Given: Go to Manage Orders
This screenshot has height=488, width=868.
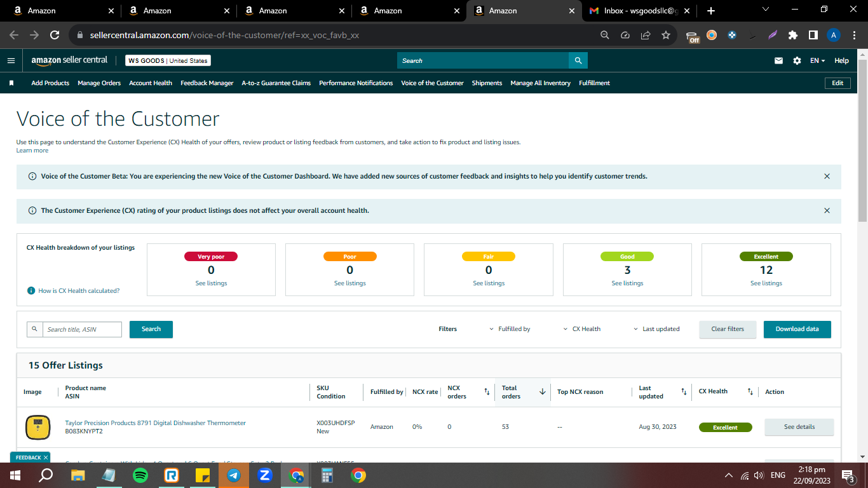Looking at the screenshot, I should 99,83.
